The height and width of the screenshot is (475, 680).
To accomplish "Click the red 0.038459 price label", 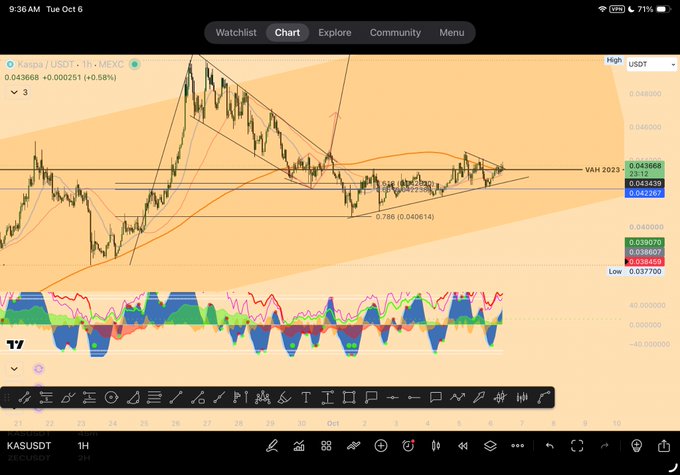I will (645, 262).
